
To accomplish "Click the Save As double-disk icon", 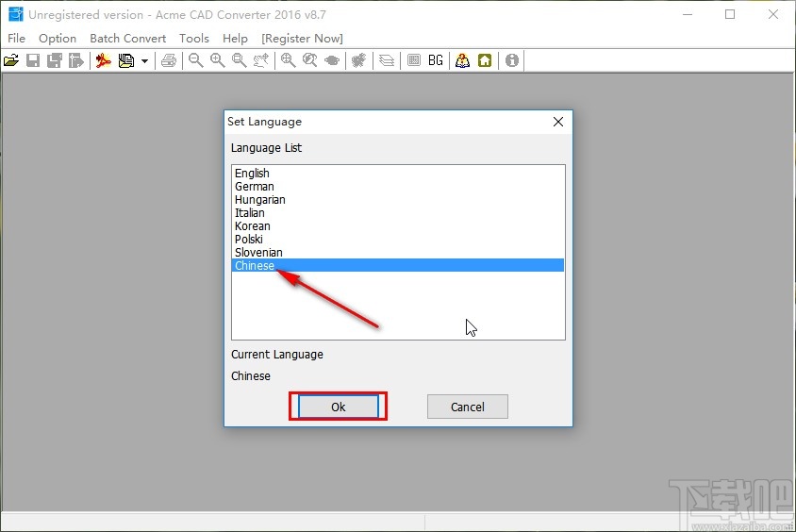I will pos(55,60).
